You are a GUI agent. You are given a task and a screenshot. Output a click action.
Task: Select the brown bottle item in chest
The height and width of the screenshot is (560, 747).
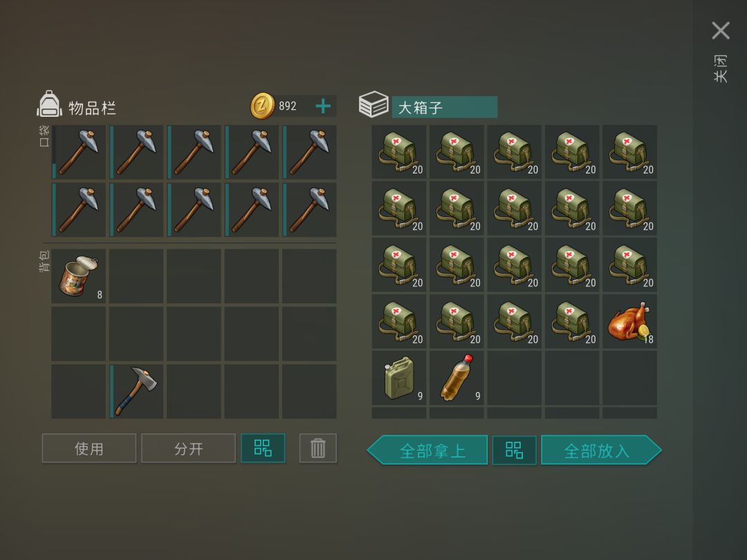(457, 378)
